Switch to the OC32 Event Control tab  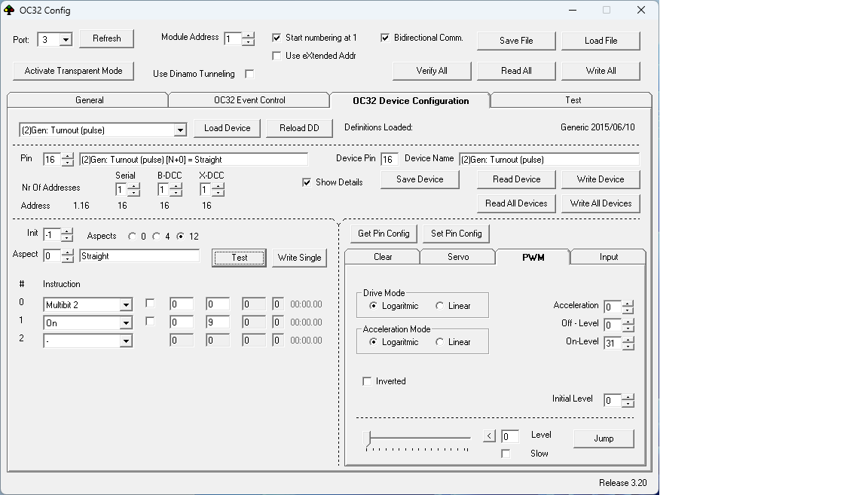coord(249,100)
